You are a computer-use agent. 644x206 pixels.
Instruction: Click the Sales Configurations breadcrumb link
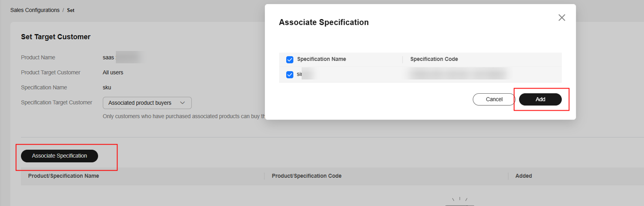click(x=35, y=10)
